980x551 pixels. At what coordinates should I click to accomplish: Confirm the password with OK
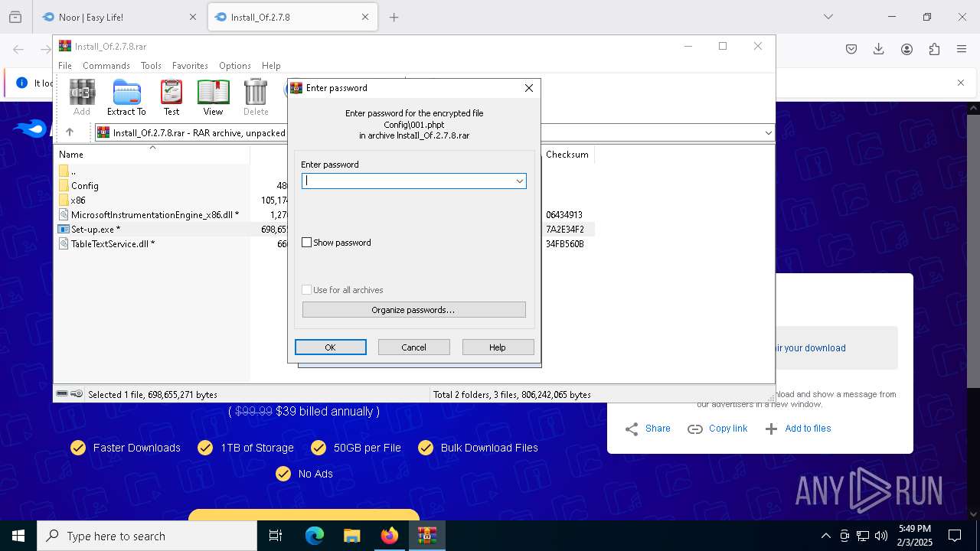331,347
